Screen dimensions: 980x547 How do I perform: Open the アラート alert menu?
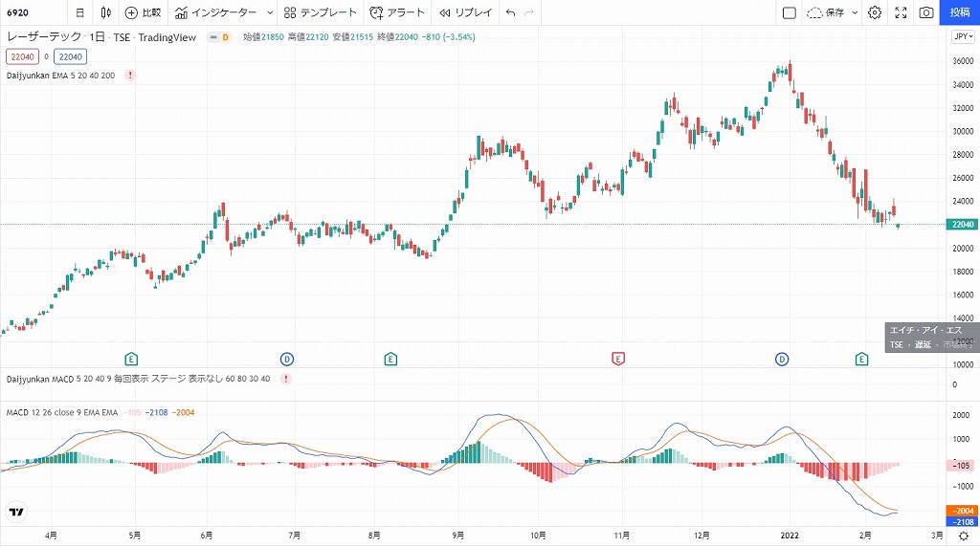[397, 12]
